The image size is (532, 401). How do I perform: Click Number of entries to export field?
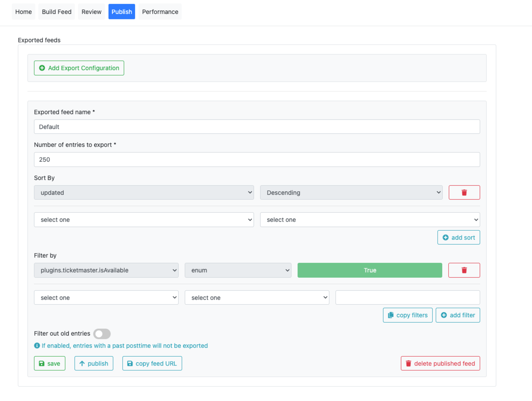257,160
